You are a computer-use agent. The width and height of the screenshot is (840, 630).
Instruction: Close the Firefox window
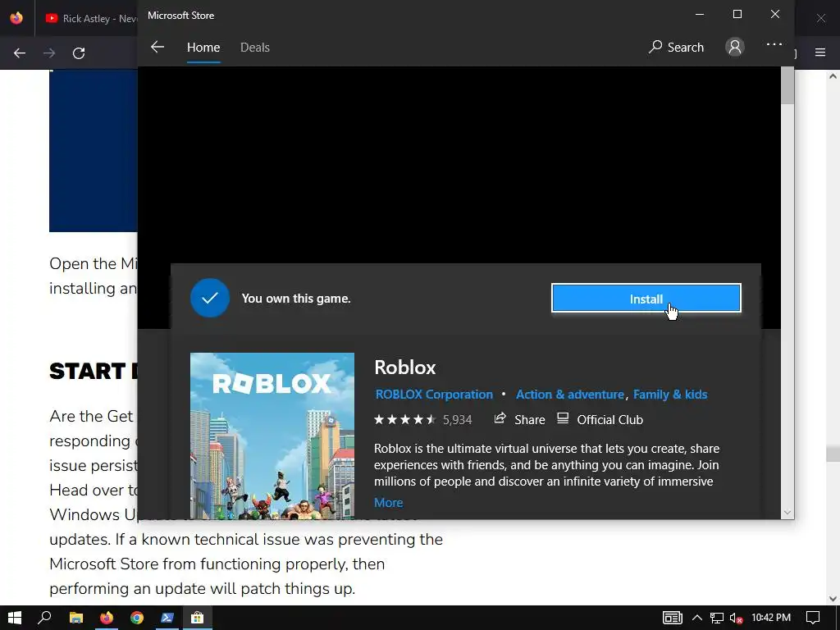coord(820,18)
